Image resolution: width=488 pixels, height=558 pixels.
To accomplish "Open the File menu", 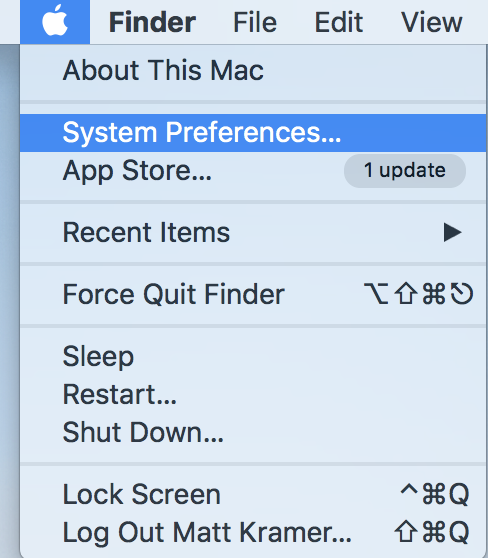I will pyautogui.click(x=255, y=22).
